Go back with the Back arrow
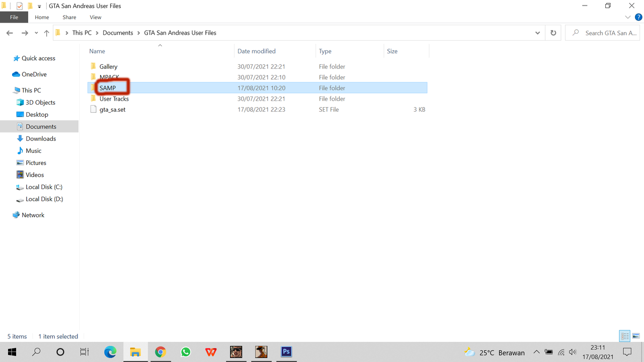Image resolution: width=644 pixels, height=362 pixels. (x=10, y=33)
